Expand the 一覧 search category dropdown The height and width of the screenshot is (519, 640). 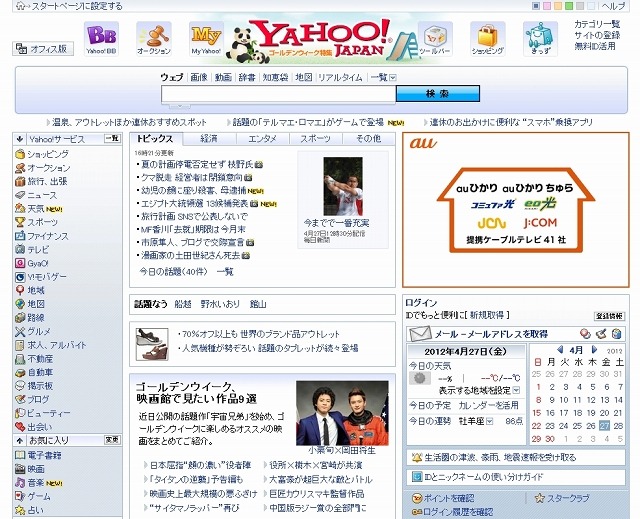(393, 77)
